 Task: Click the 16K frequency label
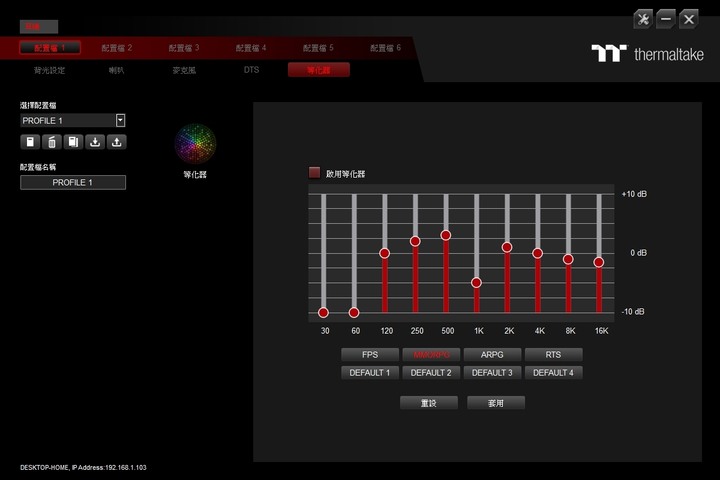pyautogui.click(x=602, y=331)
